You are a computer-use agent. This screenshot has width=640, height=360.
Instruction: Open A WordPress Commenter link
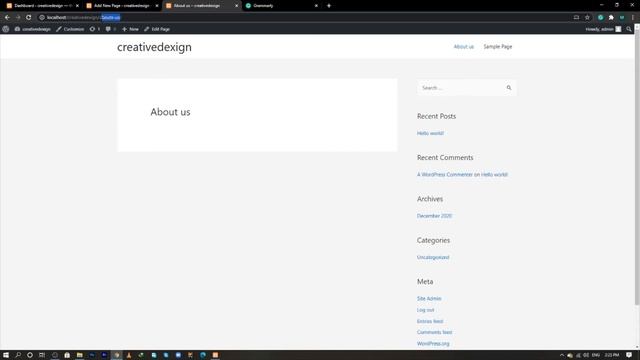click(x=444, y=174)
